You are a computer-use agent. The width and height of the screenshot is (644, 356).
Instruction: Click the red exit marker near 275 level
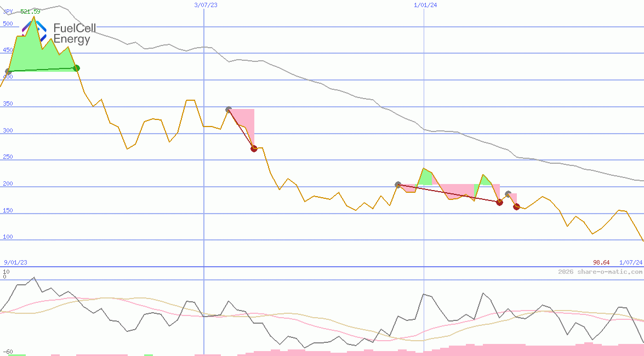(254, 148)
